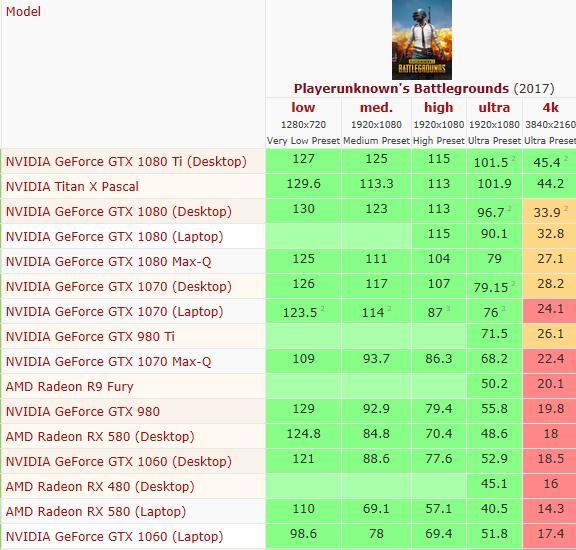
Task: Open NVIDIA GeForce GTX 1070 (Desktop) link
Action: (119, 287)
